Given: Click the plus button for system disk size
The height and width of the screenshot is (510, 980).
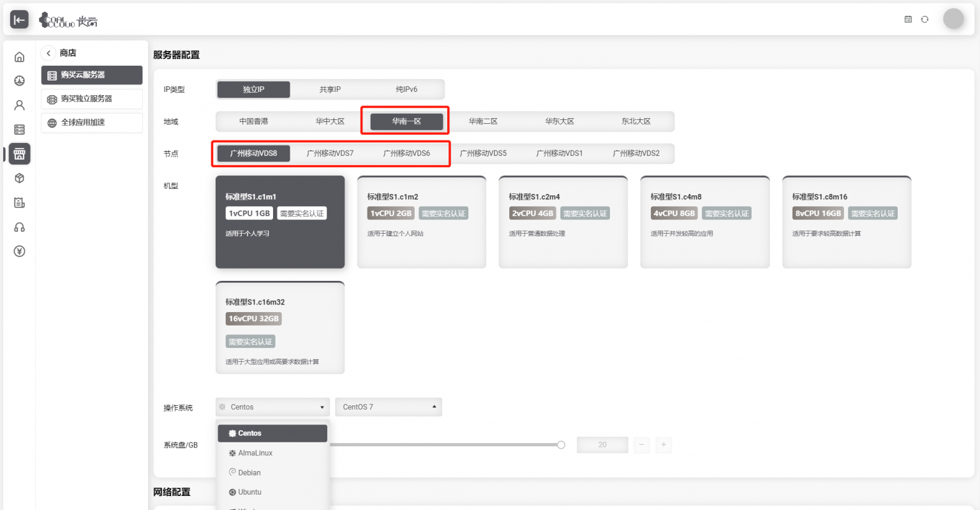Looking at the screenshot, I should [x=664, y=445].
